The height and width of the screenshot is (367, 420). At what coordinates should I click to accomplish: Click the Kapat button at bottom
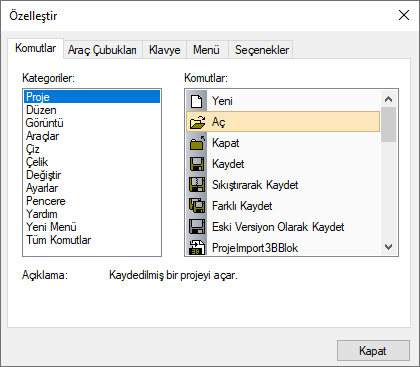pyautogui.click(x=373, y=351)
